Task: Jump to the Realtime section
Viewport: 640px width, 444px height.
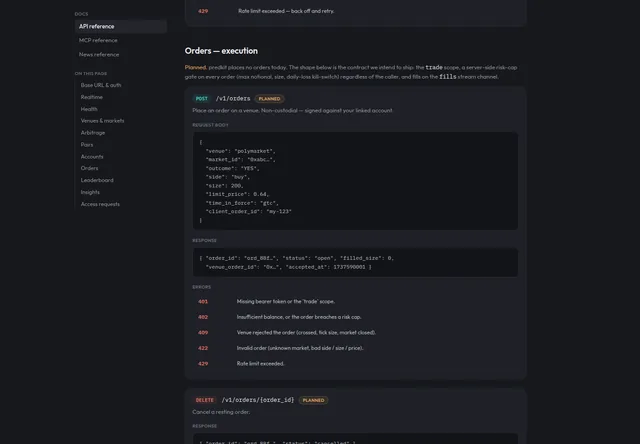Action: pos(91,97)
